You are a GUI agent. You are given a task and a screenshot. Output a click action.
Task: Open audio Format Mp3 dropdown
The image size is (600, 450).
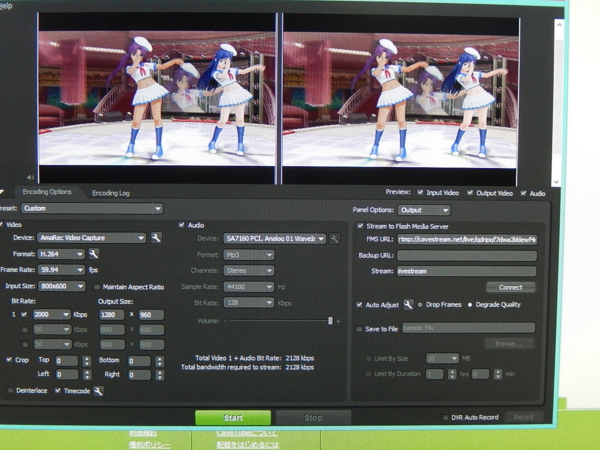249,255
